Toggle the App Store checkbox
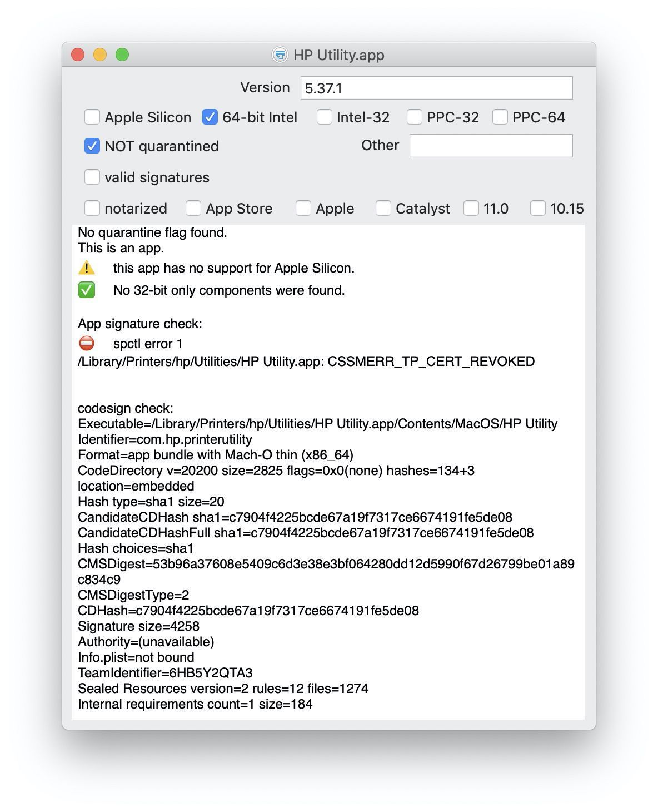Viewport: 658px width, 812px height. click(193, 208)
